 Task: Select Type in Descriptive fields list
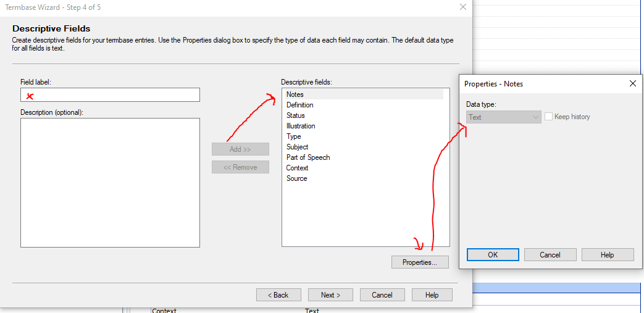click(294, 136)
